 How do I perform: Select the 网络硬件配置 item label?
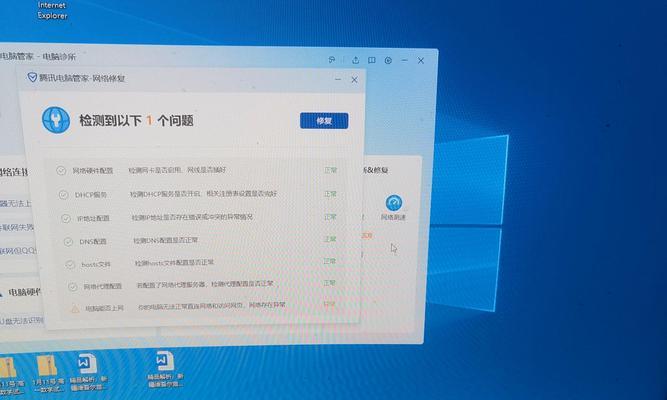pyautogui.click(x=93, y=171)
